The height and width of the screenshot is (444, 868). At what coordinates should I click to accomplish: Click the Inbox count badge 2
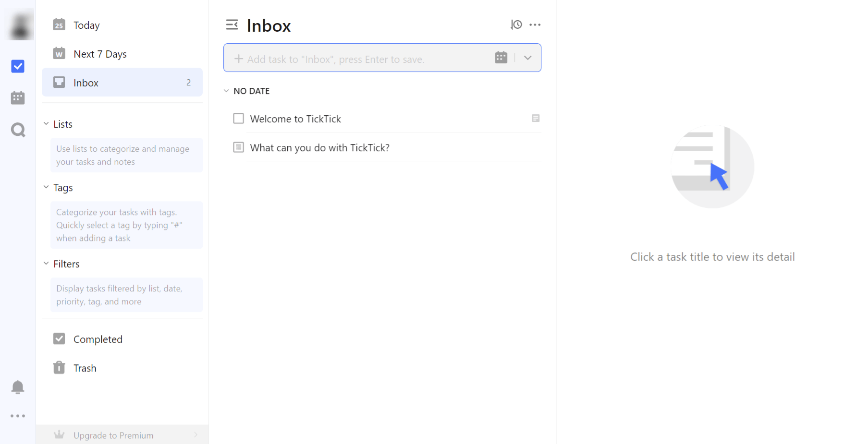189,83
